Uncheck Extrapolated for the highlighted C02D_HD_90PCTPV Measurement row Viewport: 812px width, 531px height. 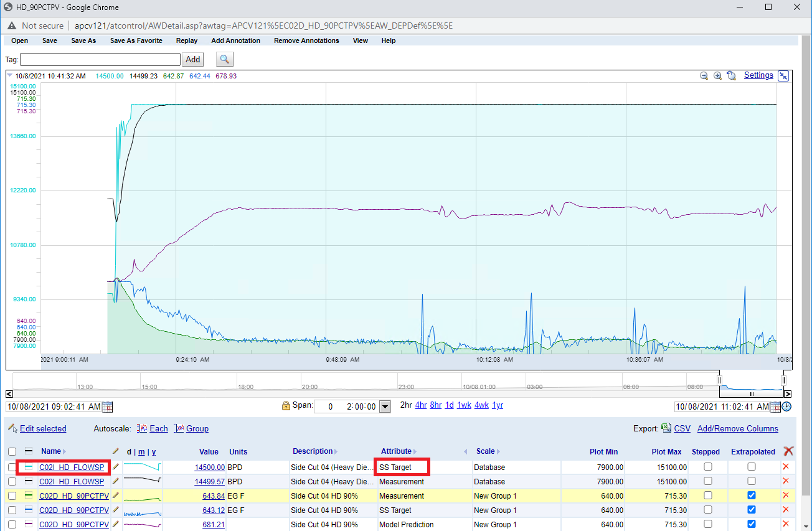[x=752, y=496]
